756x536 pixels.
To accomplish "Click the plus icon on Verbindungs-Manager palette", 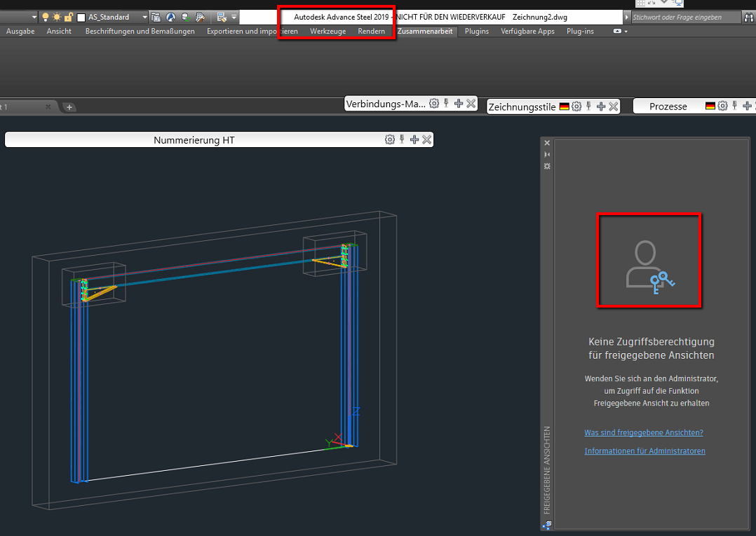I will (458, 103).
